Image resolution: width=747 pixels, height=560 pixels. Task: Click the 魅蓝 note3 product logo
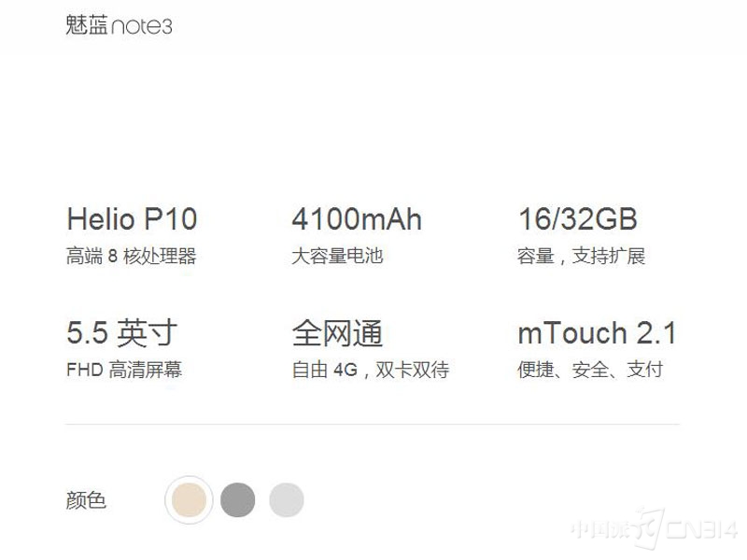(119, 25)
